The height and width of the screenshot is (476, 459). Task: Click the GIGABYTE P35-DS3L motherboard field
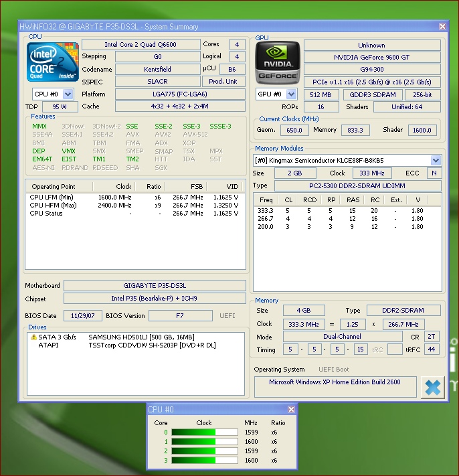(155, 286)
